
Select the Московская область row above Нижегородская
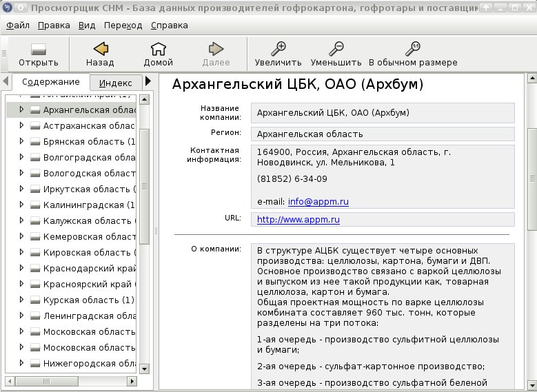(71, 347)
